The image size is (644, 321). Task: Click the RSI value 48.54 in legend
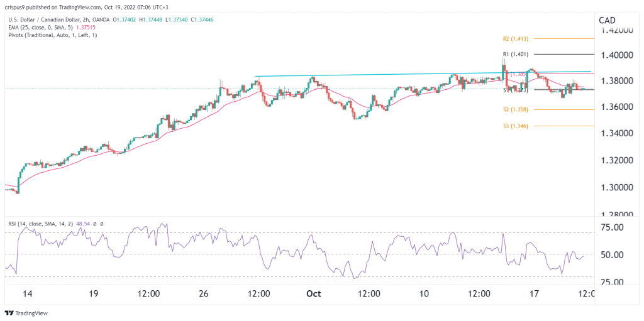84,224
